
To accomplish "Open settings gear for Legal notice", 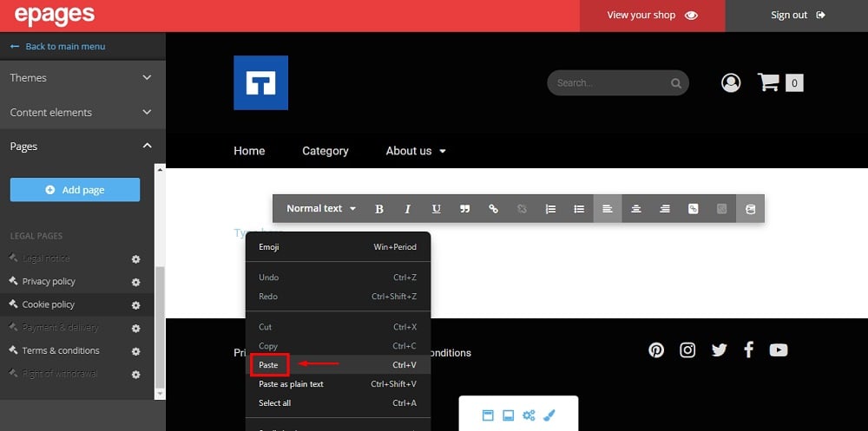I will [x=135, y=259].
